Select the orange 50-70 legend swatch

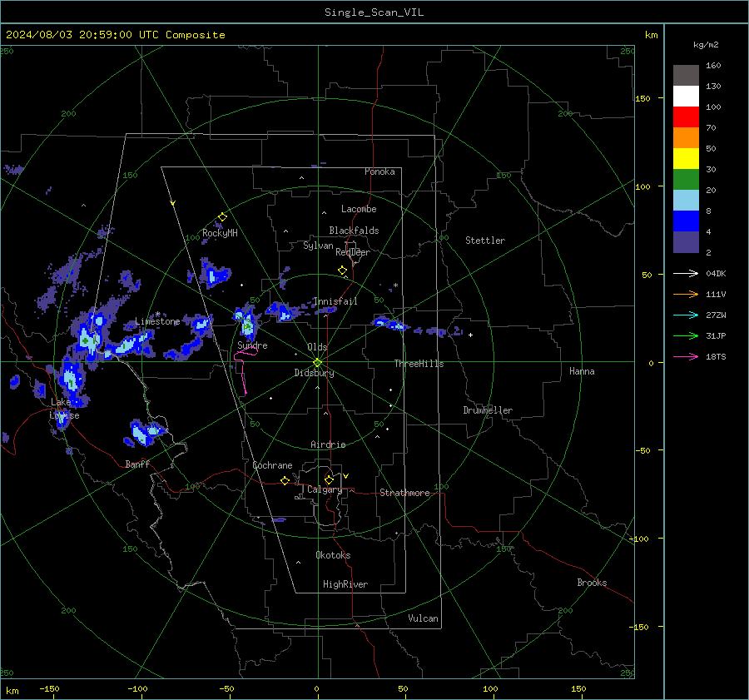pyautogui.click(x=686, y=137)
